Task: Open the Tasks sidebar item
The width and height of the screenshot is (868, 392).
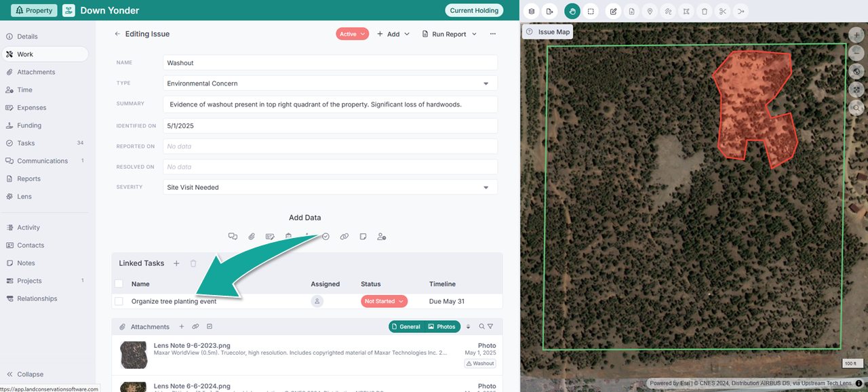Action: click(45, 143)
